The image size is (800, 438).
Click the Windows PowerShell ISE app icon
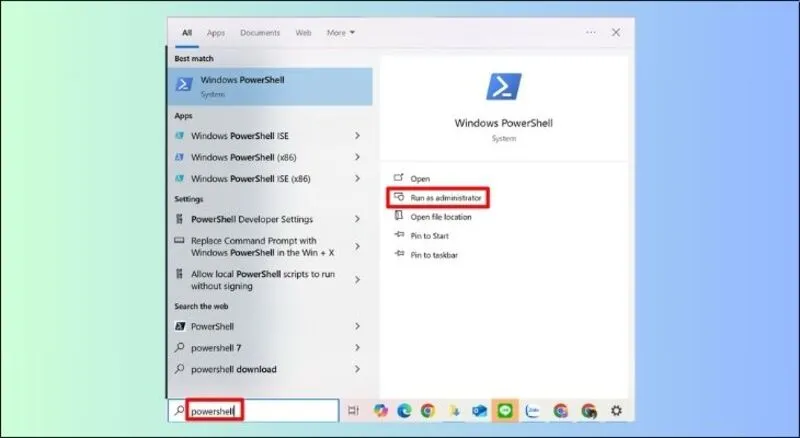click(x=179, y=136)
